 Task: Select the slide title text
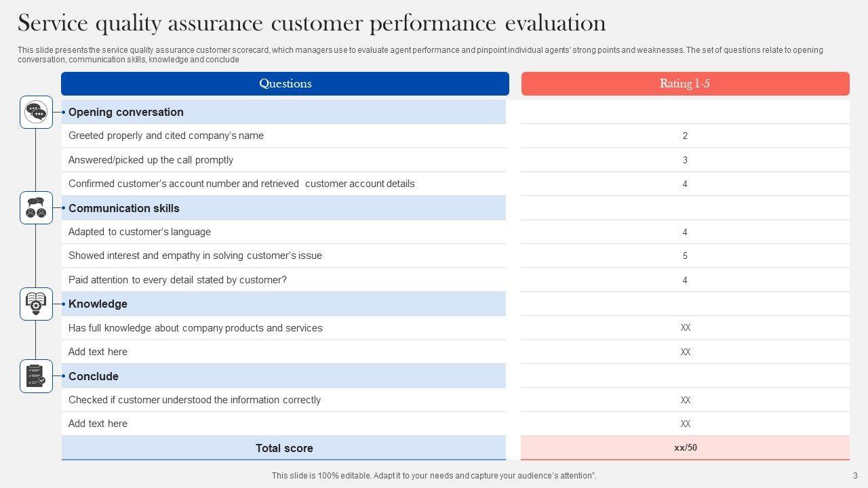(311, 23)
